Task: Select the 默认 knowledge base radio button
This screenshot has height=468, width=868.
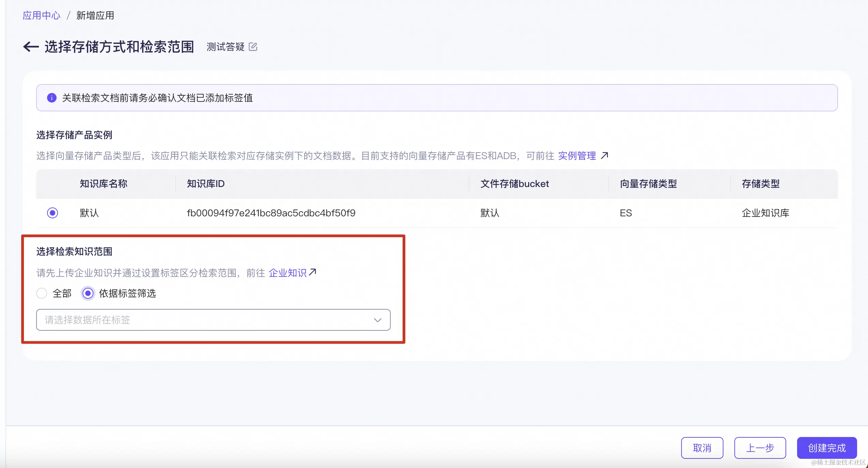Action: point(53,213)
